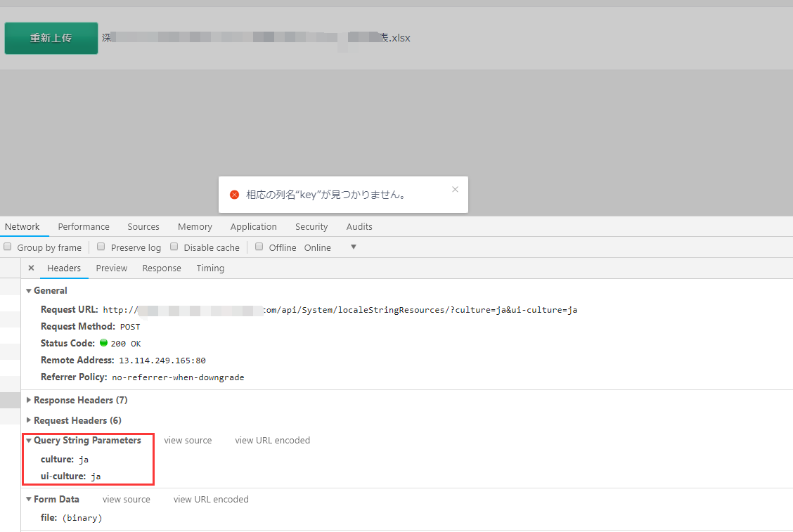Switch to the Response tab
This screenshot has width=793, height=532.
[162, 268]
